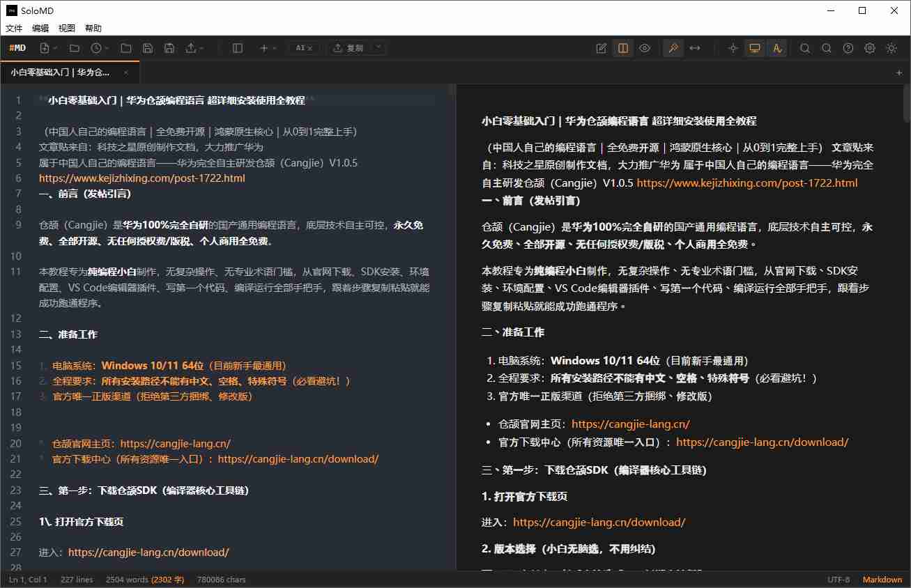This screenshot has height=588, width=911.
Task: Toggle preview with the eye icon
Action: coord(644,47)
